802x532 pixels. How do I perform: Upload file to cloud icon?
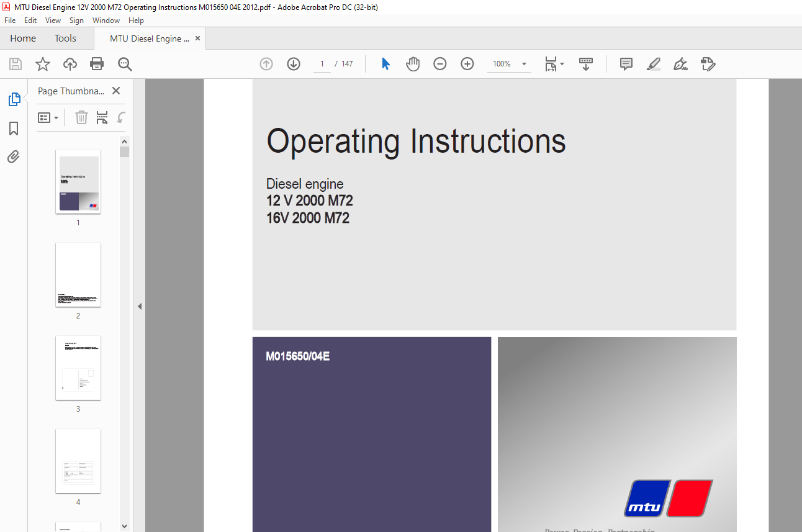tap(70, 64)
